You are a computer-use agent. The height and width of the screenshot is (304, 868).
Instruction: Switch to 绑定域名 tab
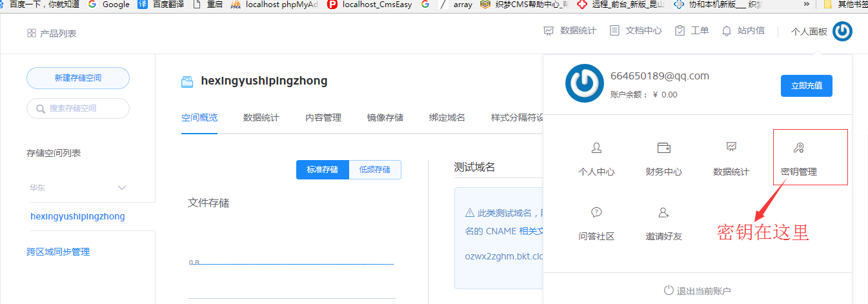[x=447, y=117]
